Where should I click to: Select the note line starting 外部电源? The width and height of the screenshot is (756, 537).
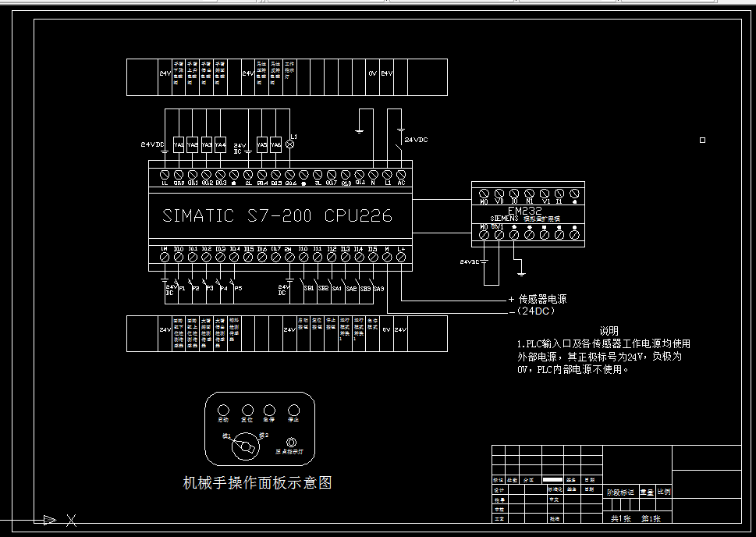coord(599,357)
